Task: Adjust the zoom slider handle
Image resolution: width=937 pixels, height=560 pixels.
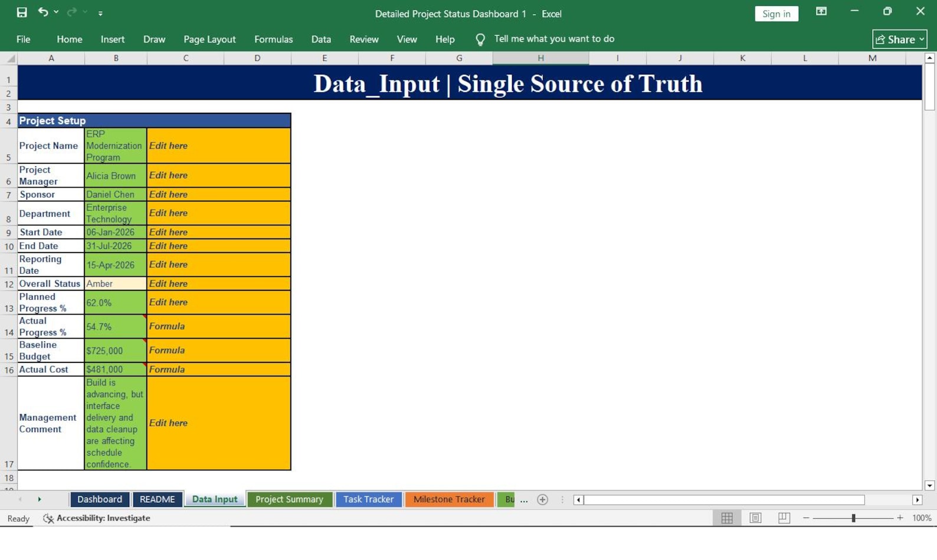Action: pyautogui.click(x=853, y=518)
